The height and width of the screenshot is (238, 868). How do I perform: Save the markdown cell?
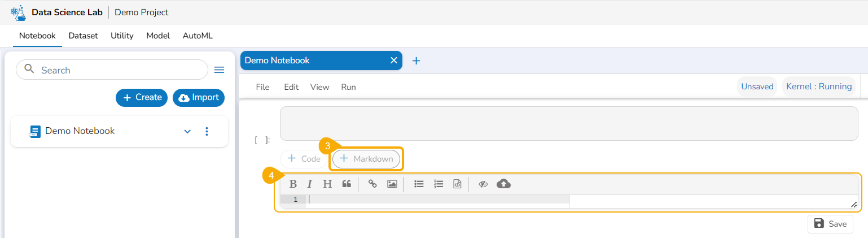pyautogui.click(x=830, y=224)
